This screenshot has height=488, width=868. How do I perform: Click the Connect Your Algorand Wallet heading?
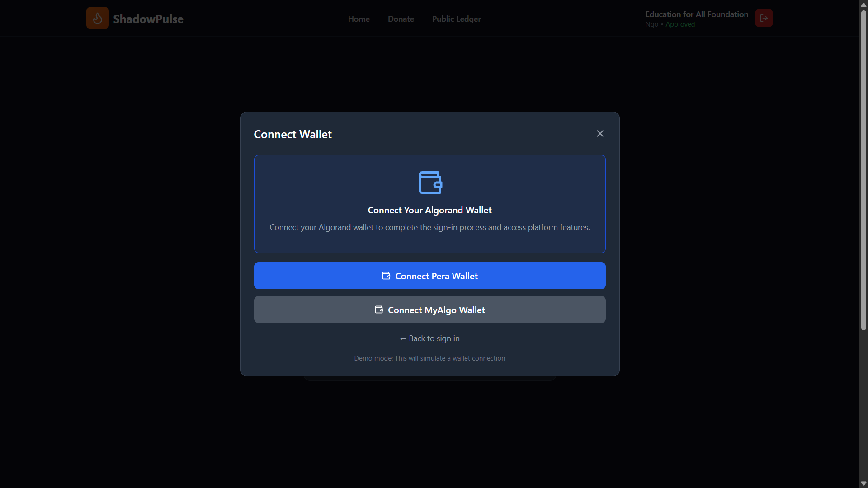(429, 210)
